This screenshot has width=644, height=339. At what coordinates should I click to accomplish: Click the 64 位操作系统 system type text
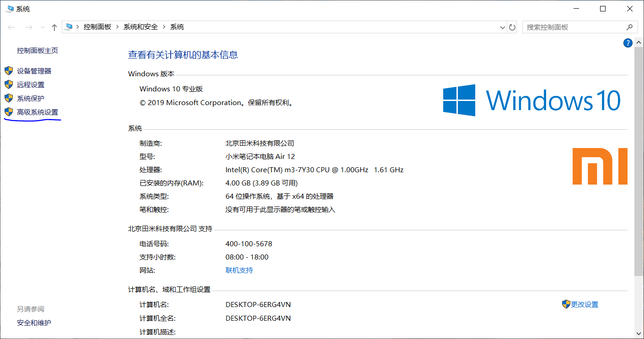pos(279,196)
